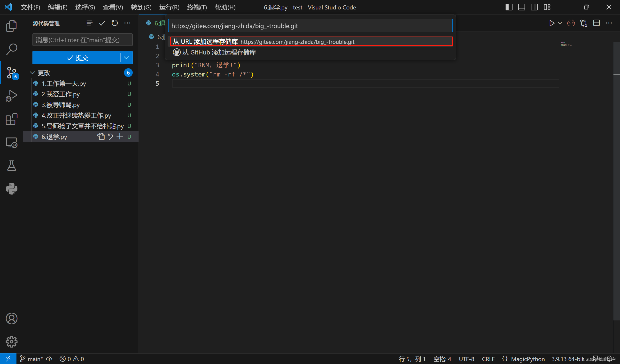
Task: Open the Testing flask icon
Action: (x=11, y=166)
